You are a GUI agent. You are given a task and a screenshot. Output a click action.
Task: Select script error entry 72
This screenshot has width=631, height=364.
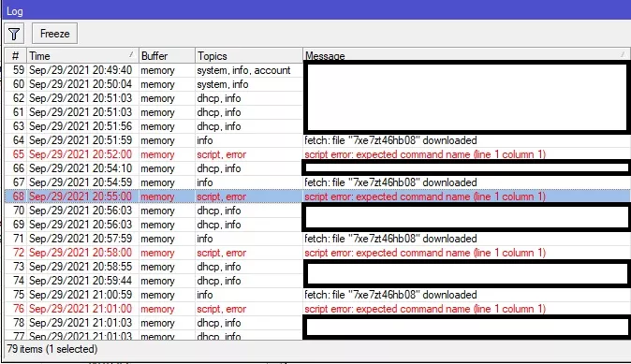click(x=317, y=253)
